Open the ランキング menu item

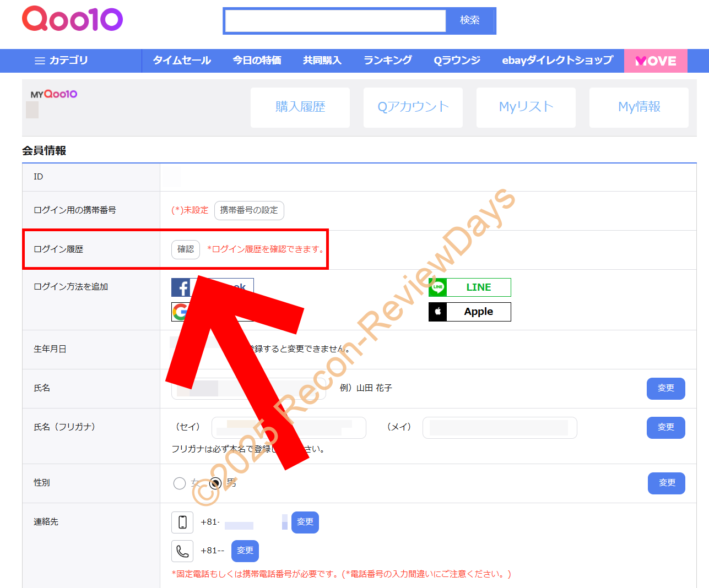tap(387, 61)
